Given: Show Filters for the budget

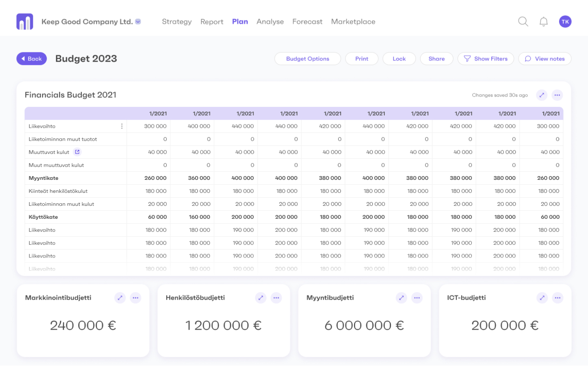Looking at the screenshot, I should coord(486,59).
